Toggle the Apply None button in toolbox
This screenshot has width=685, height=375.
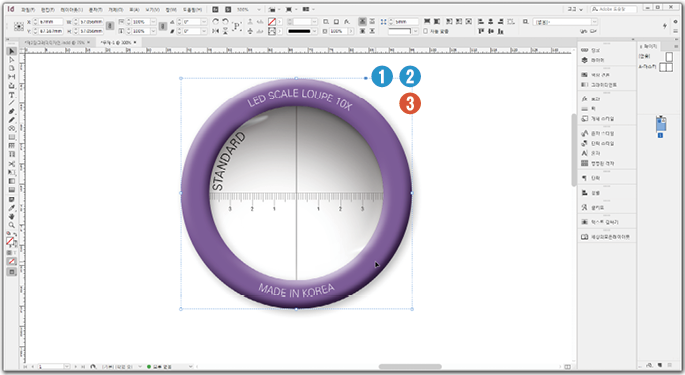(12, 261)
